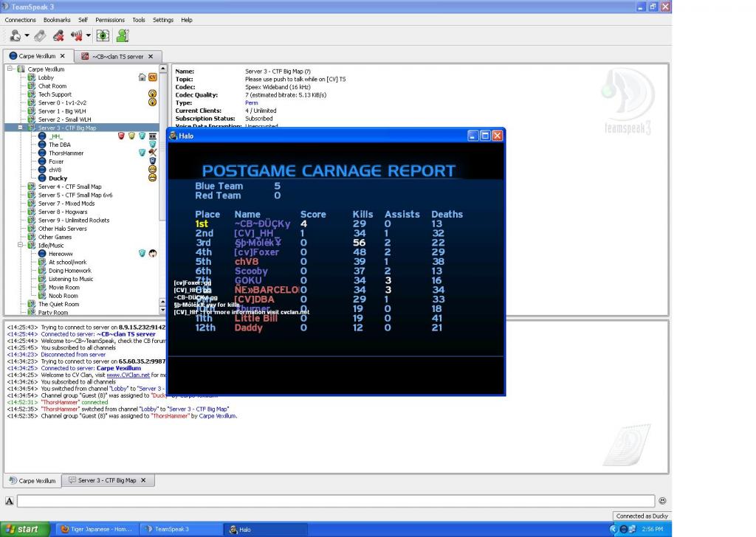This screenshot has width=756, height=537.
Task: Select the Tech Support channel
Action: [x=55, y=94]
